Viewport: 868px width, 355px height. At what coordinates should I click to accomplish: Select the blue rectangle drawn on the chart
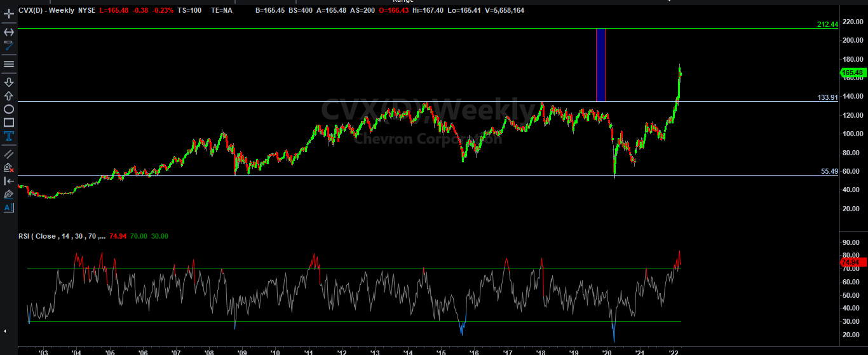[600, 65]
